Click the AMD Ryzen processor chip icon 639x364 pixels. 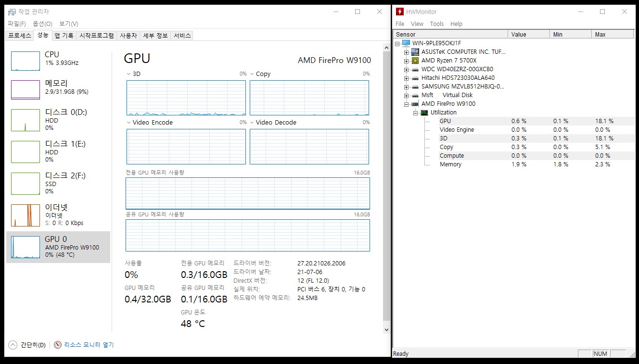415,60
